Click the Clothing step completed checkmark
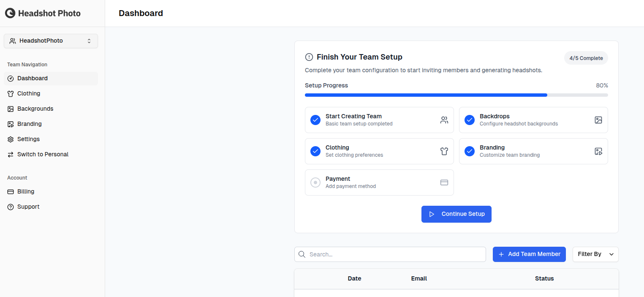 point(315,151)
